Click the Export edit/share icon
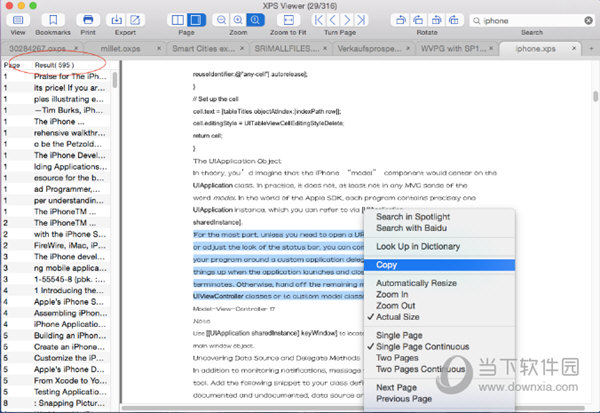This screenshot has width=600, height=413. pos(135,20)
